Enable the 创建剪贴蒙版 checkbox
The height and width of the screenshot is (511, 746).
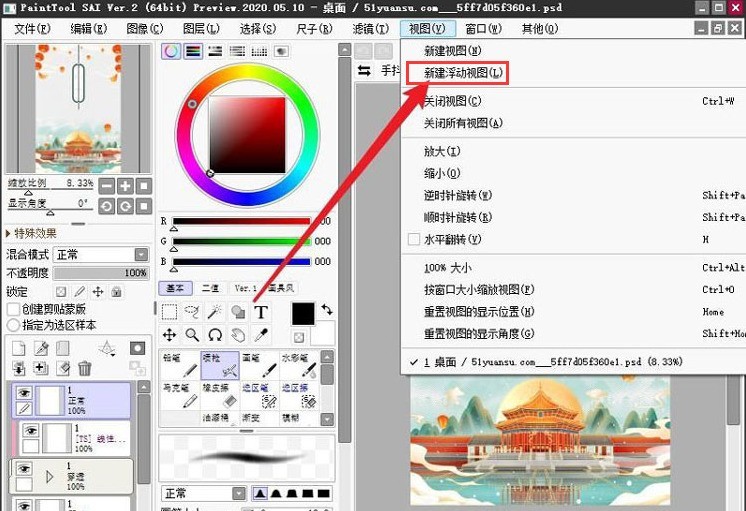[x=13, y=309]
